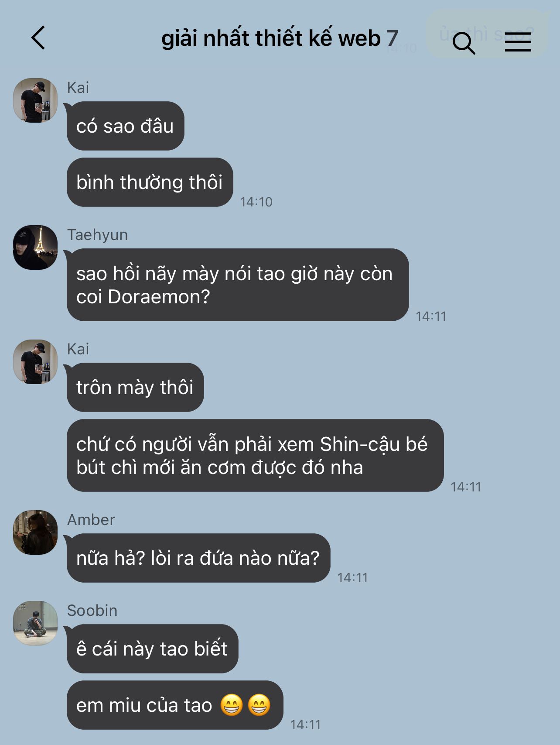This screenshot has width=560, height=745.
Task: Tap the Amber sender name label
Action: click(x=91, y=520)
